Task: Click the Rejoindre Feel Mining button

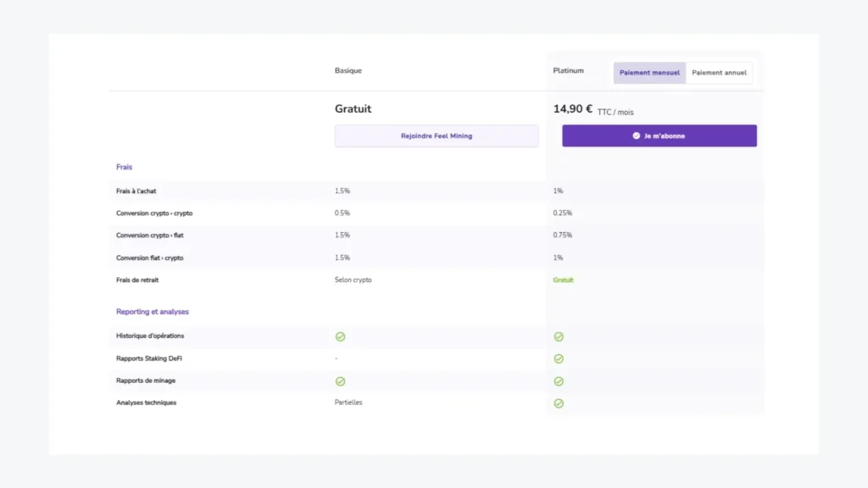Action: click(x=437, y=136)
